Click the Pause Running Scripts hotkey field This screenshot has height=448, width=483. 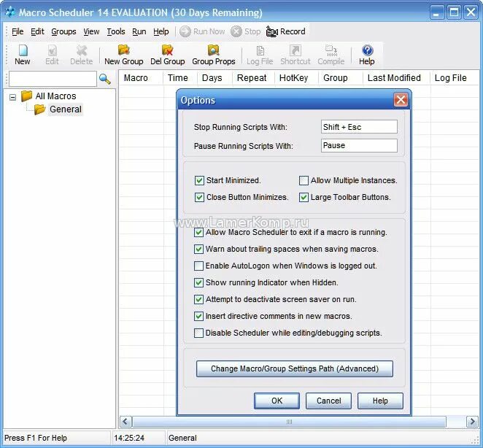[359, 145]
